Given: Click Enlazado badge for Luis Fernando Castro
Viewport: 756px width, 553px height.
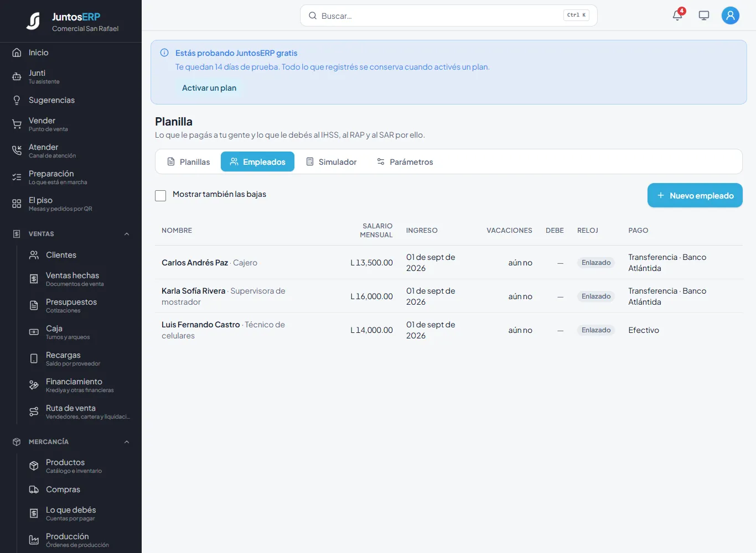Looking at the screenshot, I should [x=596, y=330].
